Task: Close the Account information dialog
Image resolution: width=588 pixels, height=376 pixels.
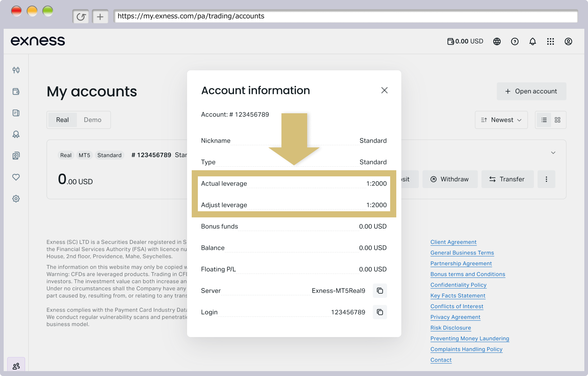Action: [x=384, y=90]
